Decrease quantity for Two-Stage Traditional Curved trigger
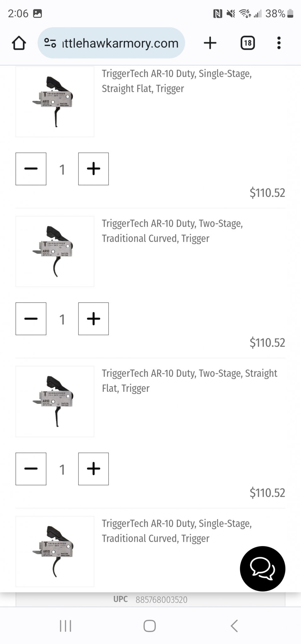Viewport: 301px width, 644px height. click(x=31, y=319)
